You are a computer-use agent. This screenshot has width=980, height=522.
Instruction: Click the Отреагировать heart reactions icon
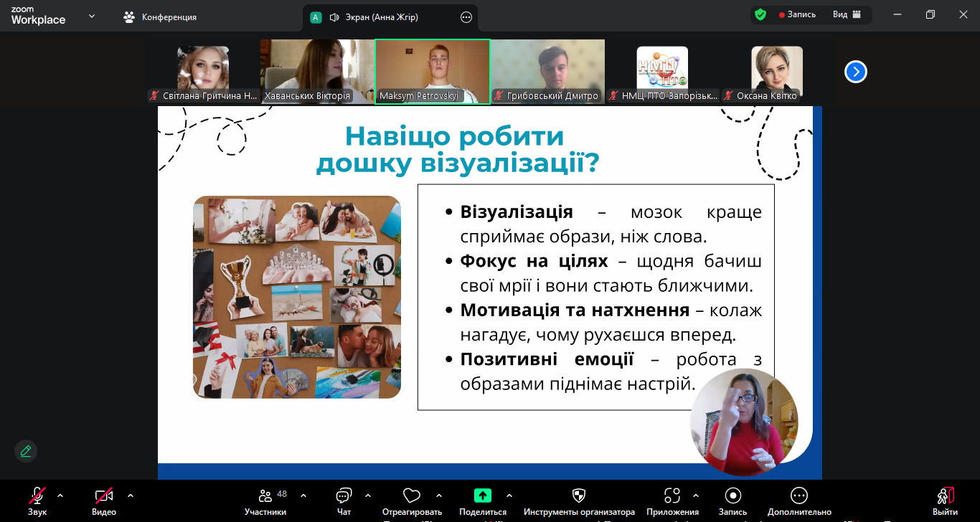click(x=411, y=496)
